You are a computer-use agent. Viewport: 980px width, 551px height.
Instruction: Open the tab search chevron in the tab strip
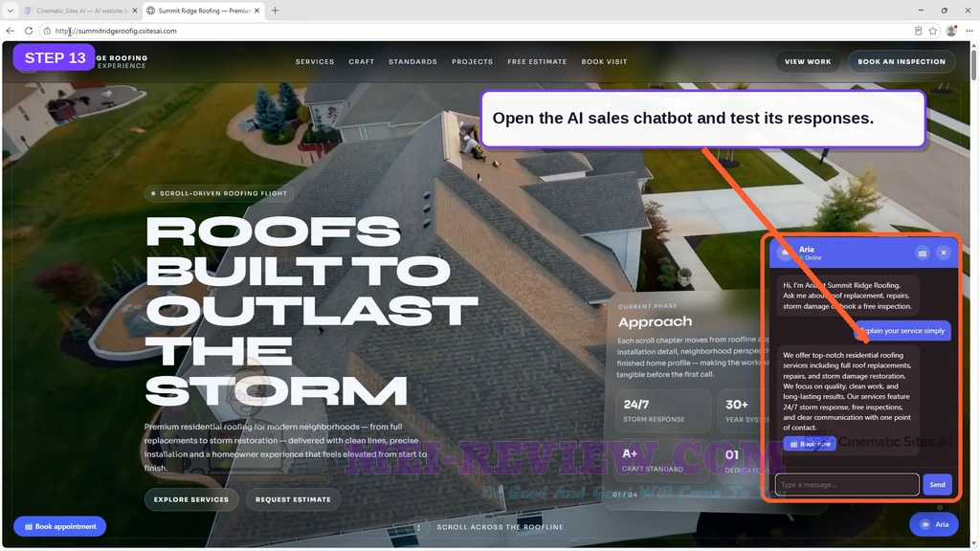[10, 11]
